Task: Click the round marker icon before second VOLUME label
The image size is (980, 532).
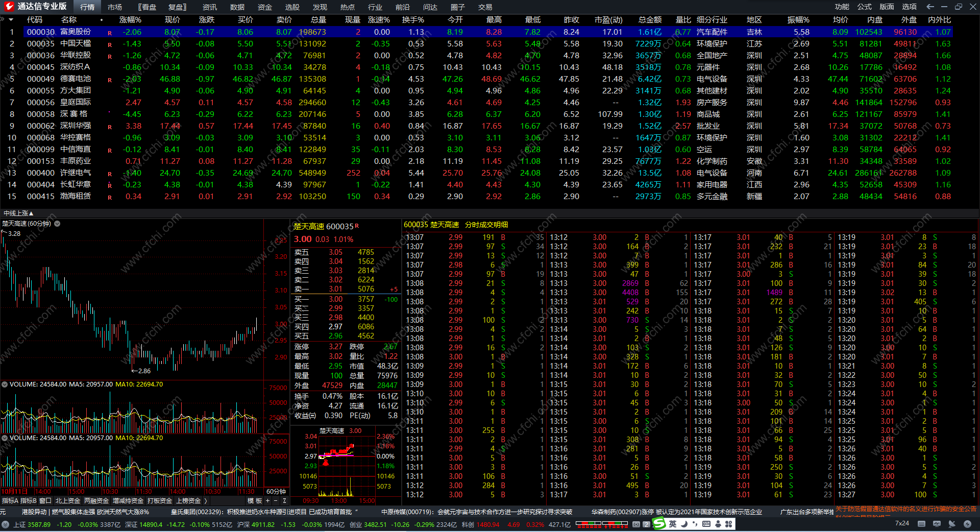Action: coord(5,438)
